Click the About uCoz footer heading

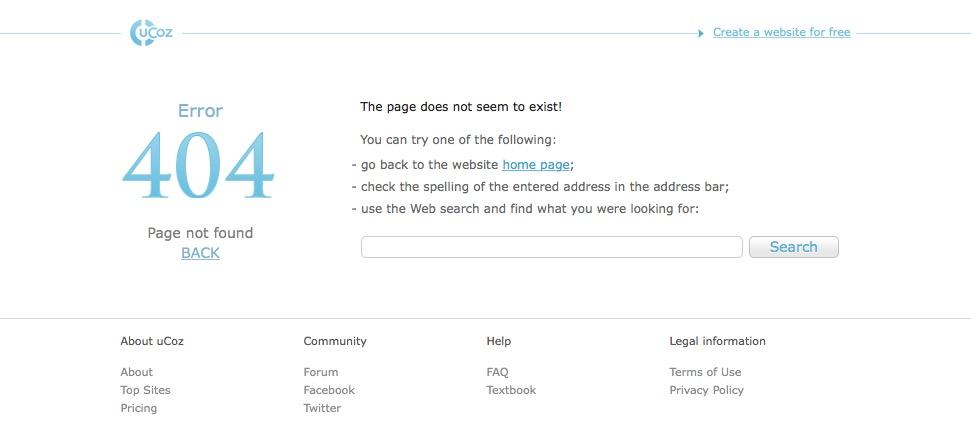click(152, 341)
